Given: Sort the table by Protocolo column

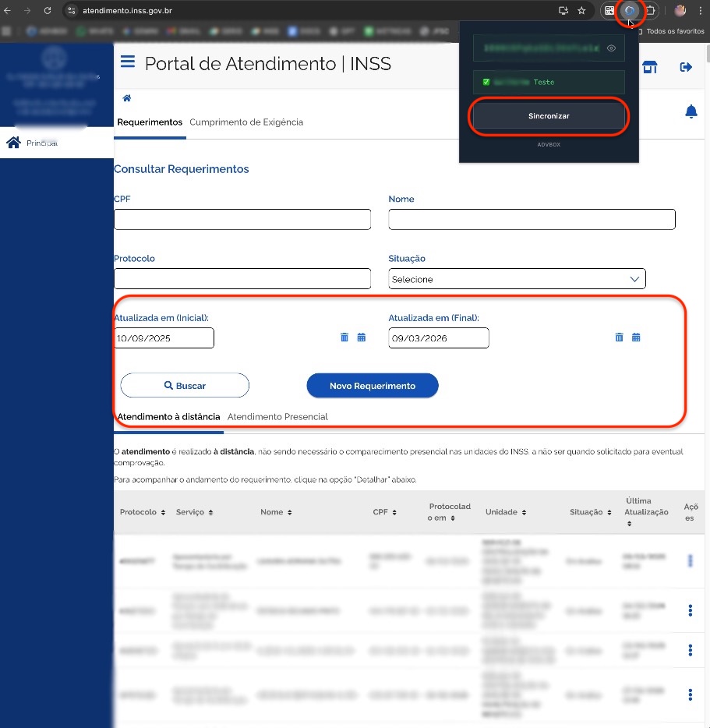Looking at the screenshot, I should coord(143,512).
